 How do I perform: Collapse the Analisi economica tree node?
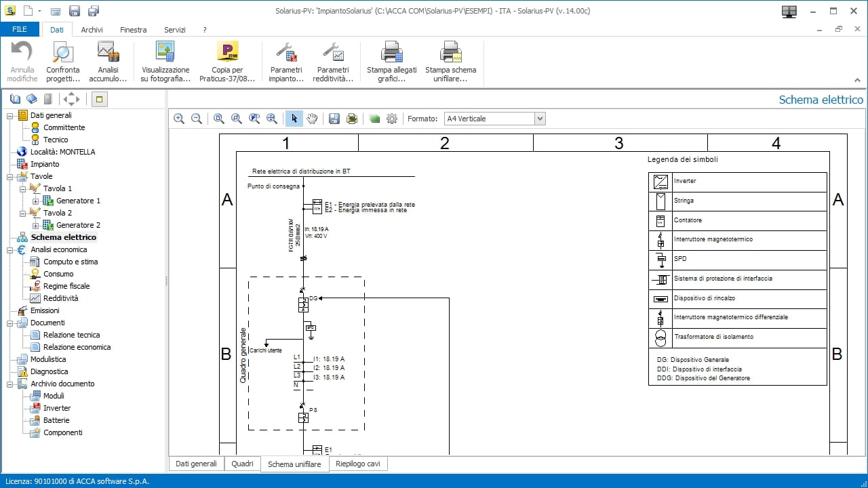coord(10,249)
